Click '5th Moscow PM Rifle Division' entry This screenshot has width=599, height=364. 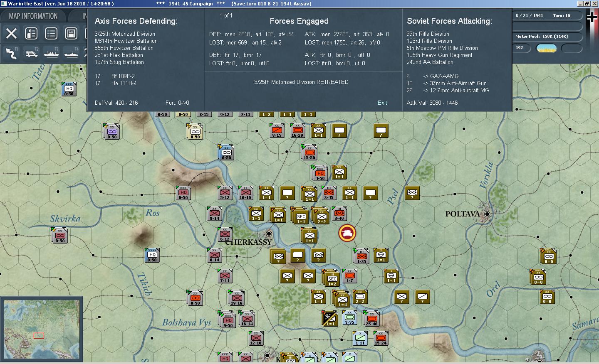point(442,48)
